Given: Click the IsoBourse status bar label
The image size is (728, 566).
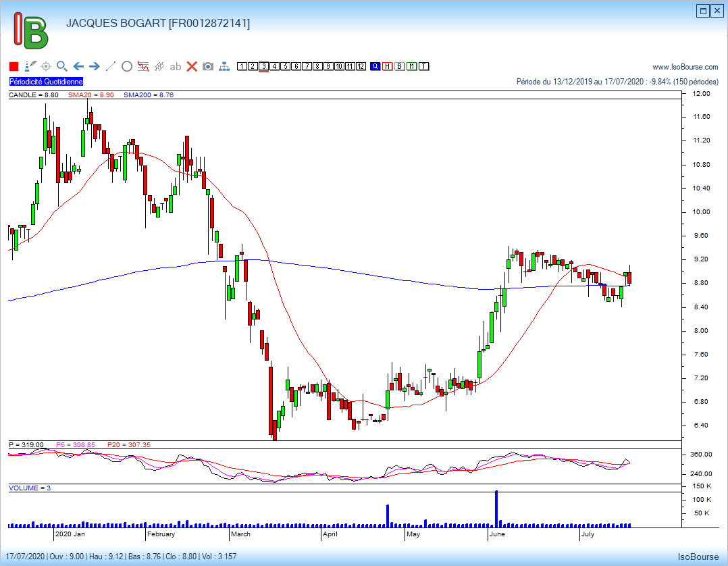Looking at the screenshot, I should tap(698, 557).
